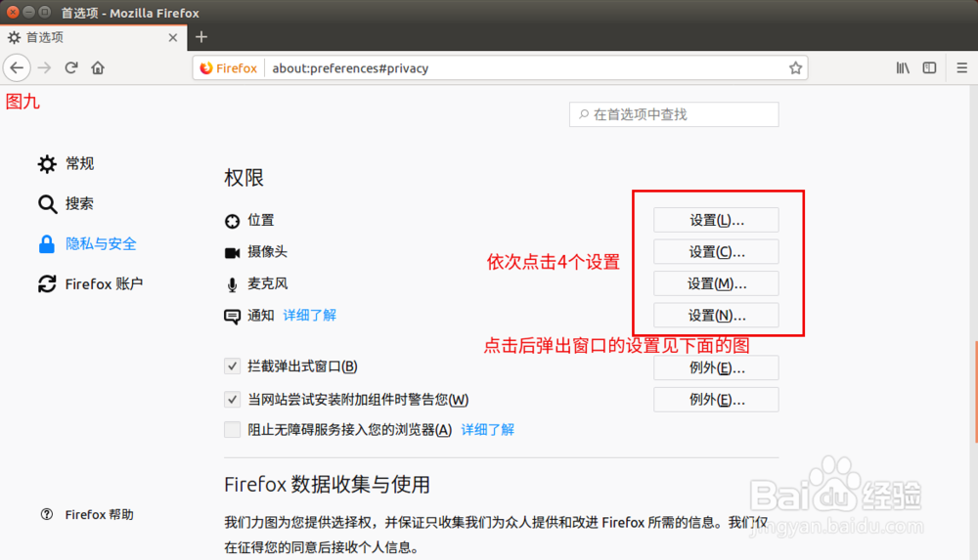Close the Firefox window
Screen dimensions: 978x560
tap(13, 12)
